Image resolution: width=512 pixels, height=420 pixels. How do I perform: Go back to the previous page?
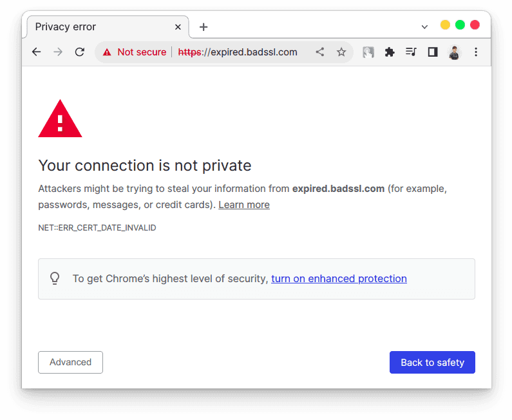(37, 52)
